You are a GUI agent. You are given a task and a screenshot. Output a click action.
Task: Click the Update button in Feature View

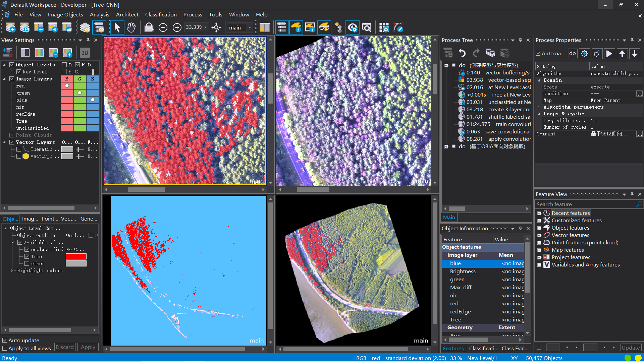pos(631,348)
